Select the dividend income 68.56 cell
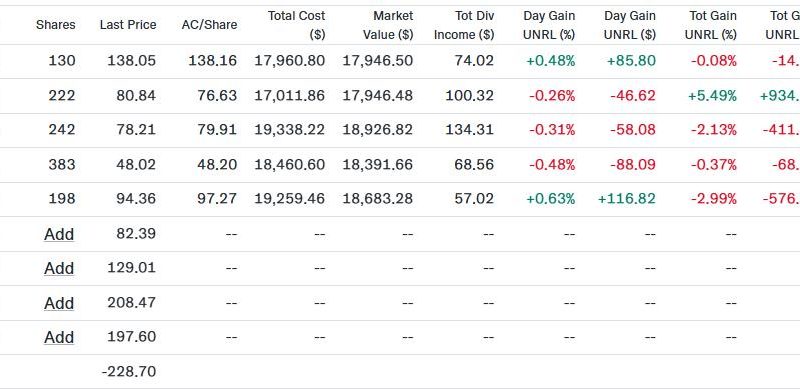The height and width of the screenshot is (389, 800). click(474, 164)
